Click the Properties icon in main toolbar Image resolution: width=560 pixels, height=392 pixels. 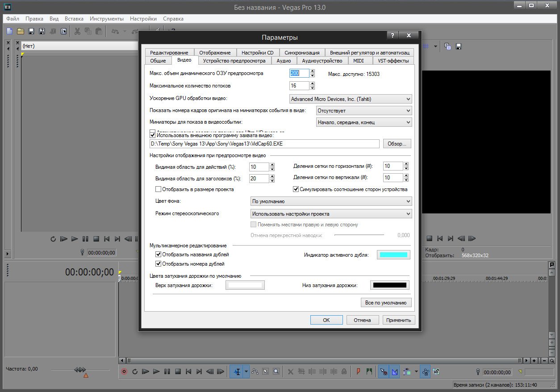pyautogui.click(x=63, y=31)
